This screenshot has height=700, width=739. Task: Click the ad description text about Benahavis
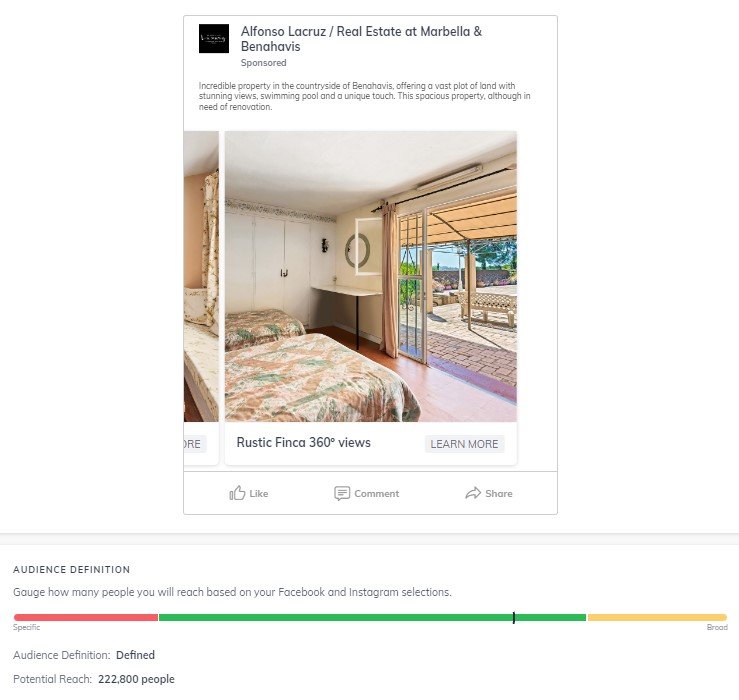pos(364,96)
